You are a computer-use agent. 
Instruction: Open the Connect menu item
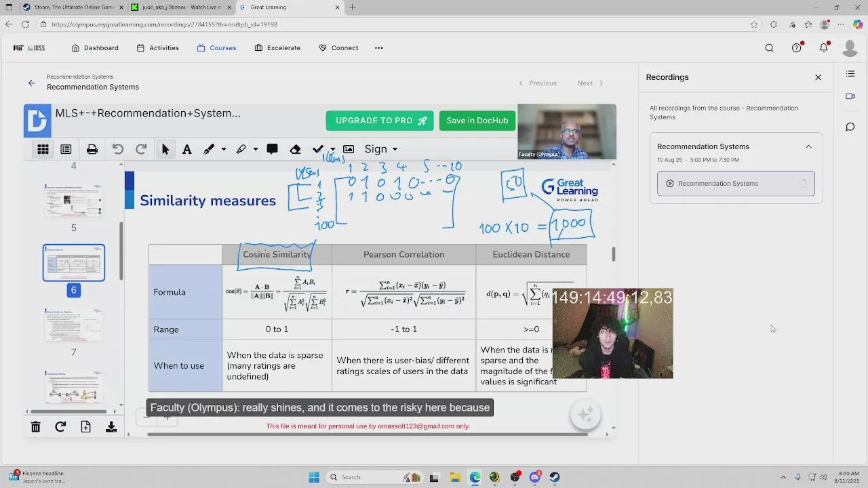pos(338,48)
